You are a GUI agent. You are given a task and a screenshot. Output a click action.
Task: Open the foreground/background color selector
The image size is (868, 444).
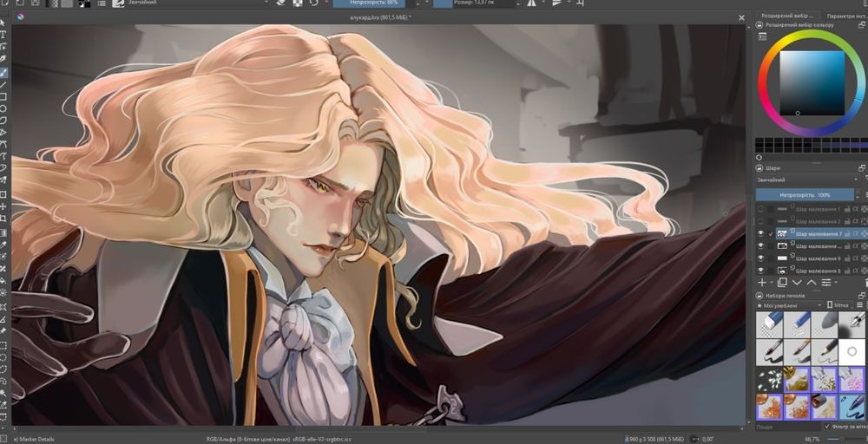tap(84, 3)
